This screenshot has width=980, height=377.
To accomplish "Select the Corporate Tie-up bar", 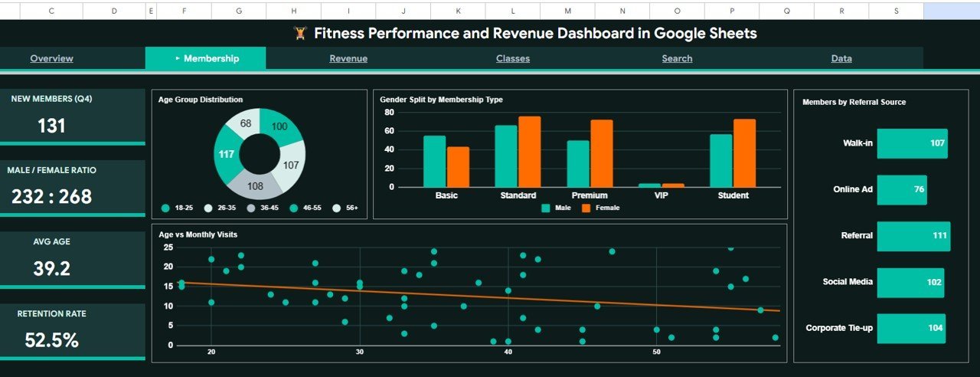I will click(x=911, y=328).
